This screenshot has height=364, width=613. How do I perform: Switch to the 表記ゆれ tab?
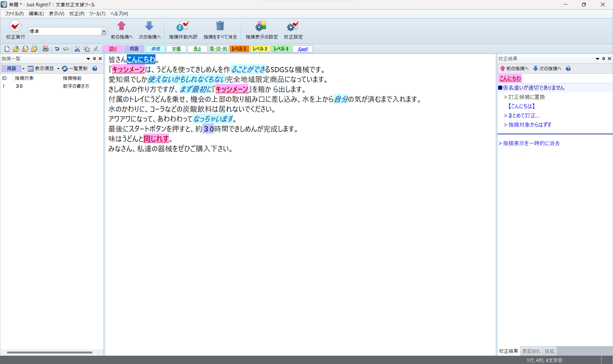pos(531,351)
